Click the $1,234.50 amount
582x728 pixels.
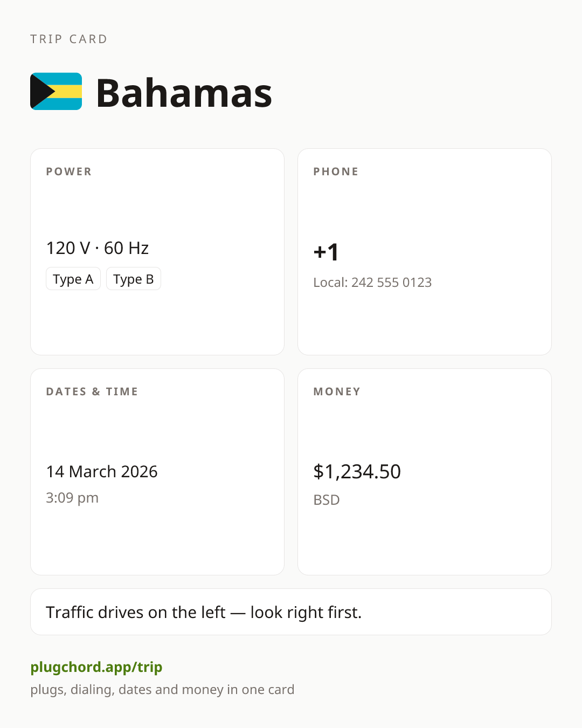pyautogui.click(x=357, y=472)
